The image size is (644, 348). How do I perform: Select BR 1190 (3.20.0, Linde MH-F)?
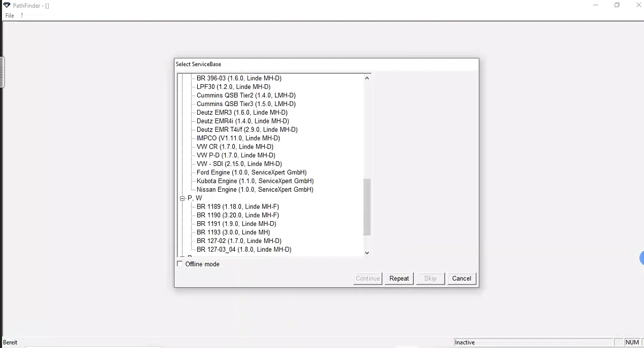[x=238, y=216]
